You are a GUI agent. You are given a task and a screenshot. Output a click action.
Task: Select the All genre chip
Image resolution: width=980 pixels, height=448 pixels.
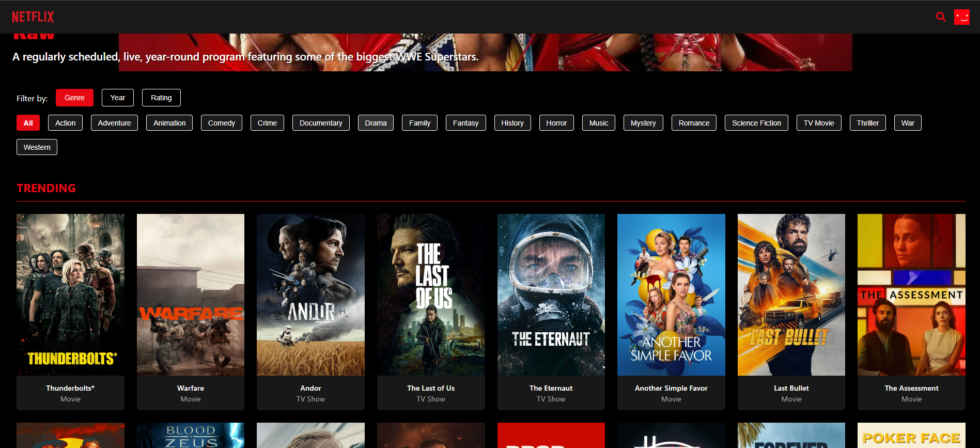pos(28,123)
